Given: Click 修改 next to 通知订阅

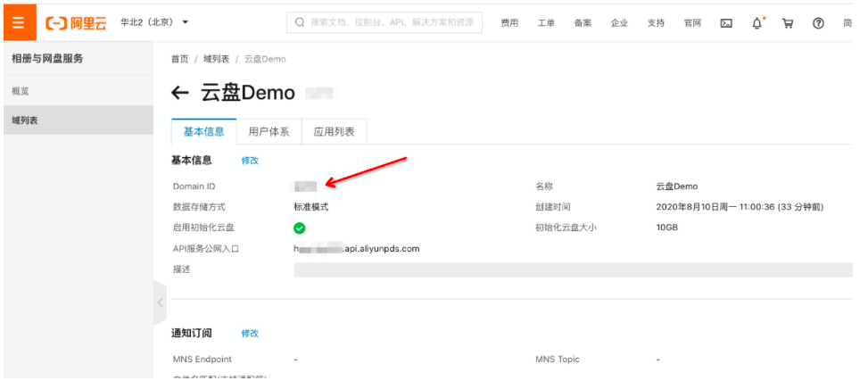Looking at the screenshot, I should click(250, 333).
